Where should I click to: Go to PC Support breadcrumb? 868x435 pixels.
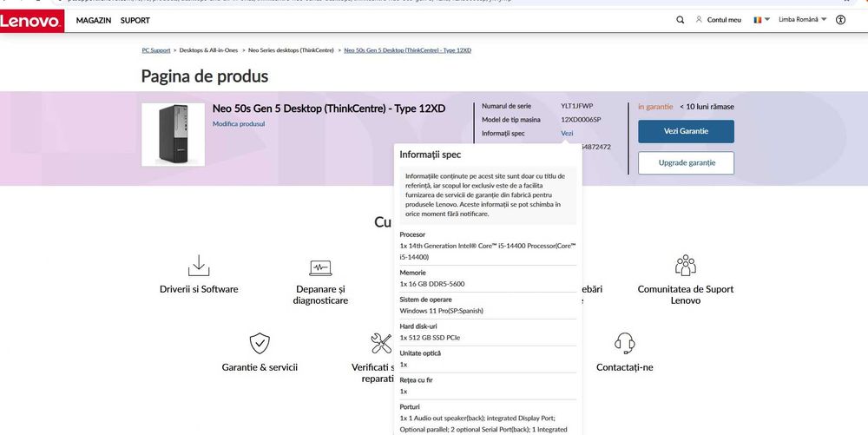point(156,50)
